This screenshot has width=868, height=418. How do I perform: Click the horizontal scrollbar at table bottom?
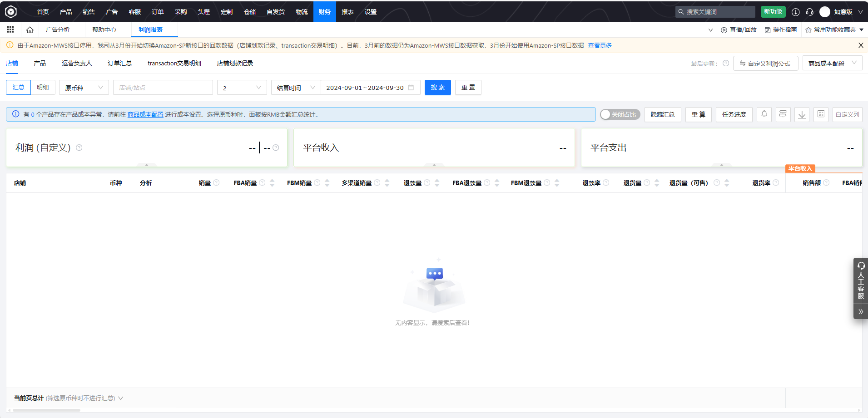tap(46, 410)
